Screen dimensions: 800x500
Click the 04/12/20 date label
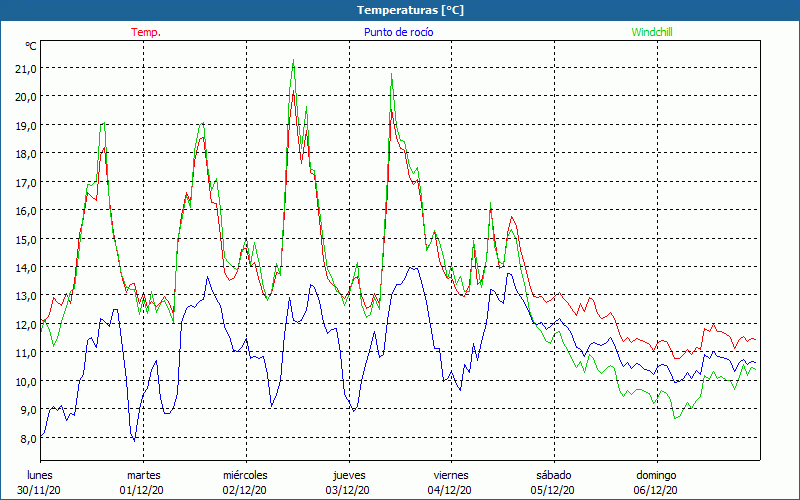pyautogui.click(x=450, y=490)
